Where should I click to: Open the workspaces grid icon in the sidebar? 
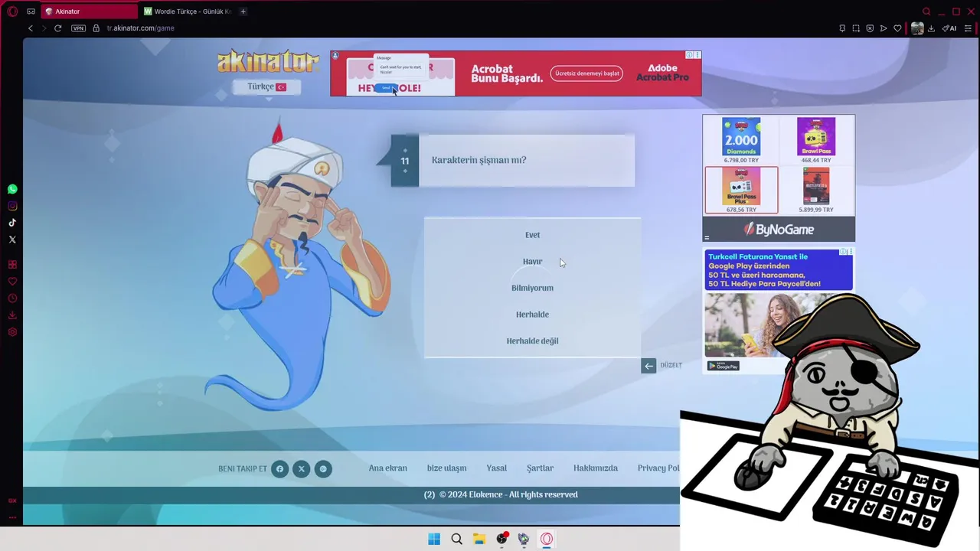point(12,265)
